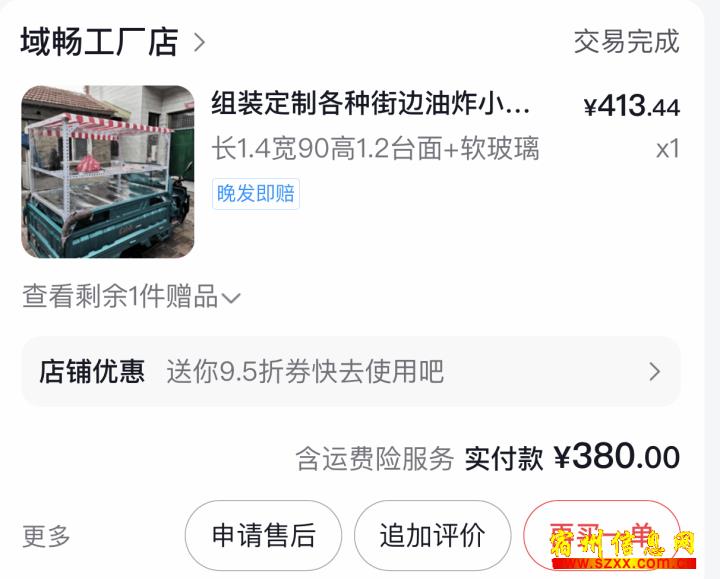Open the food cart product thumbnail

[x=108, y=172]
